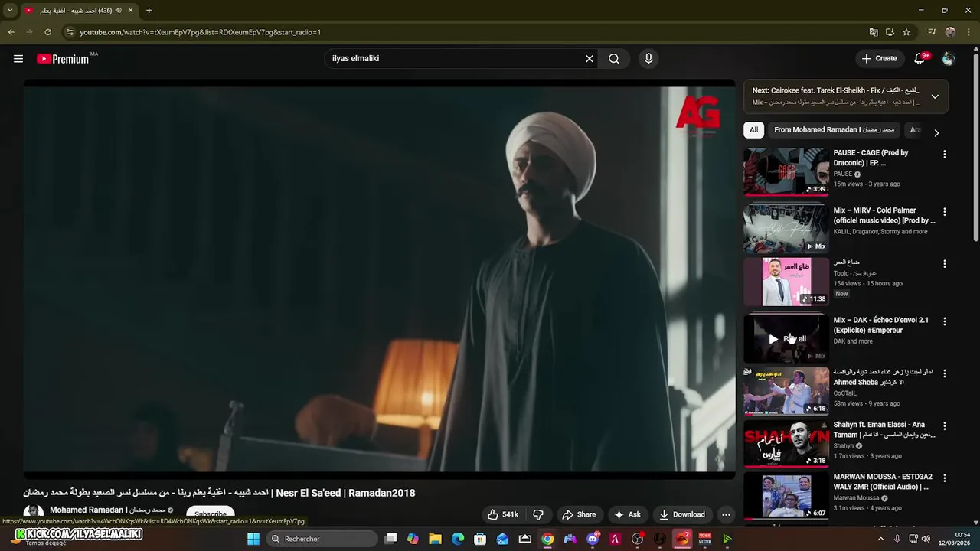Open Chrome's translate page icon
The height and width of the screenshot is (551, 980).
click(874, 32)
